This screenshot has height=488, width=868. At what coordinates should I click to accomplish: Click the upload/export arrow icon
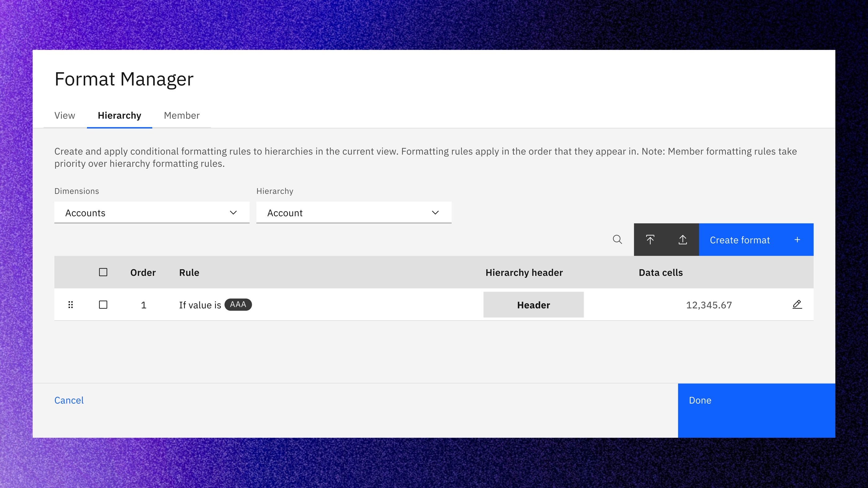pyautogui.click(x=683, y=240)
